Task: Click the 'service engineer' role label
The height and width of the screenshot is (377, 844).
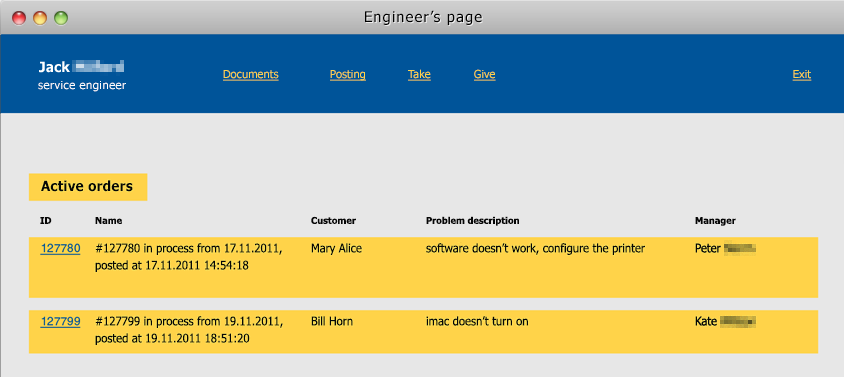Action: point(82,85)
